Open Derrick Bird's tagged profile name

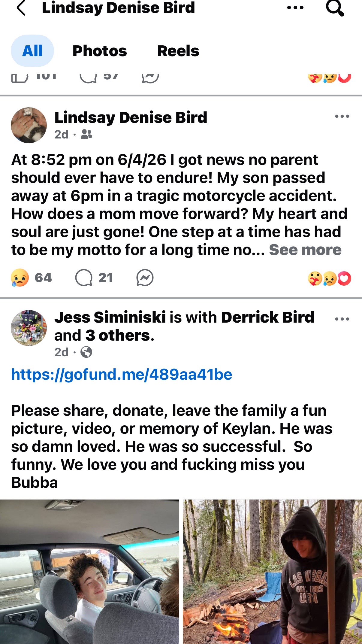[268, 317]
